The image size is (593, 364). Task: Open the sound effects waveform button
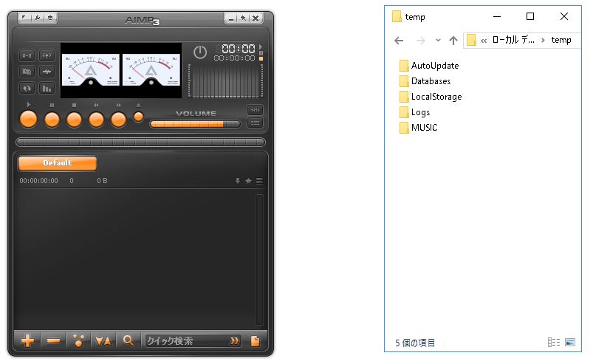(47, 72)
